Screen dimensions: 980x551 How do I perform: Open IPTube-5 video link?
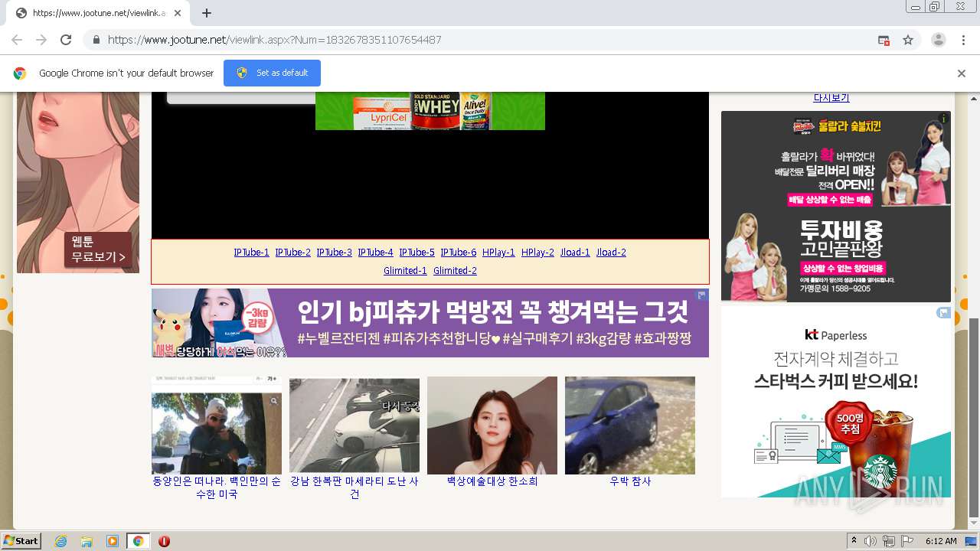click(416, 253)
